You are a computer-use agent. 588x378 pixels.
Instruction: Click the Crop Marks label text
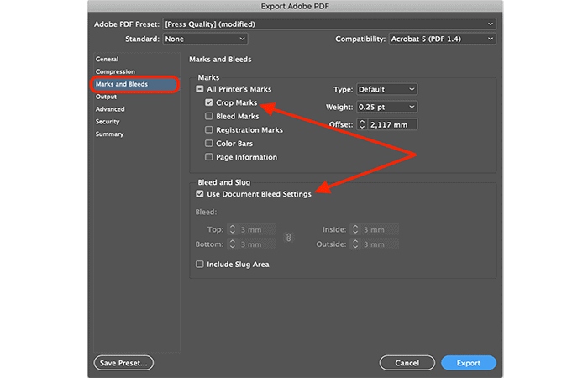237,102
